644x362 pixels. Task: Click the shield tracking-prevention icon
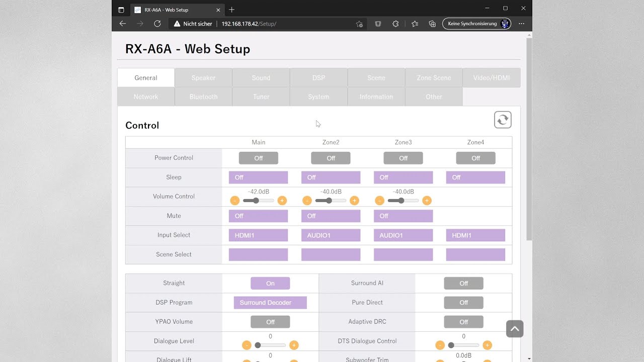click(x=378, y=24)
